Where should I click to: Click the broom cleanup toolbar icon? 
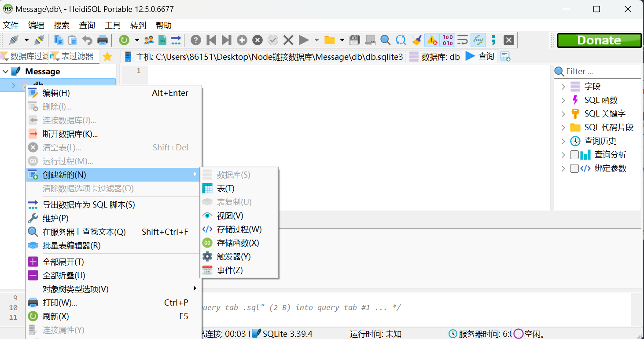tap(416, 40)
